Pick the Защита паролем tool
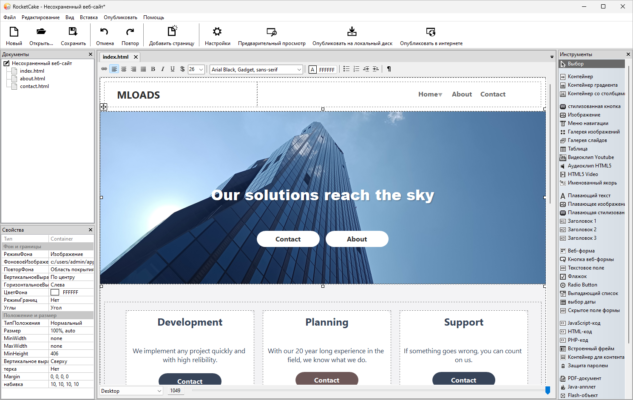 pos(584,365)
